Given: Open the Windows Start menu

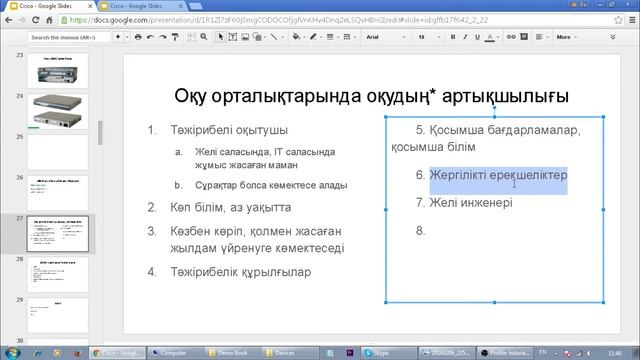Looking at the screenshot, I should (13, 353).
